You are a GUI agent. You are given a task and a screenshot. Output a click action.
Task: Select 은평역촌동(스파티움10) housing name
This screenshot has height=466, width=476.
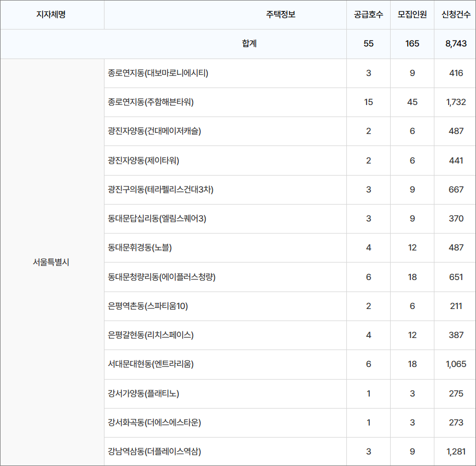pyautogui.click(x=148, y=306)
